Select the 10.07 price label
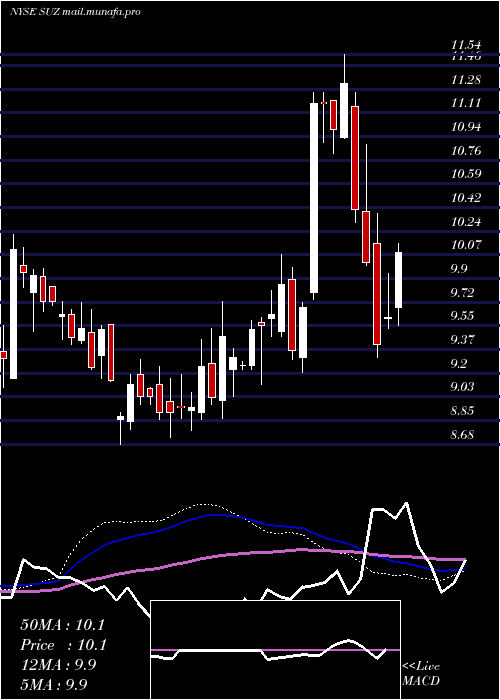Viewport: 500px width, 700px height. 466,245
